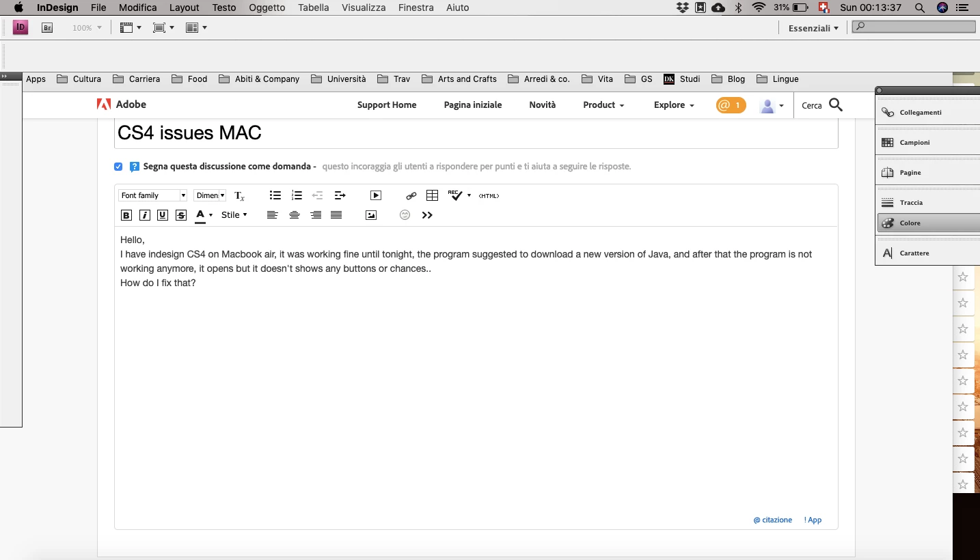Center align the text
Image resolution: width=980 pixels, height=560 pixels.
(x=295, y=215)
